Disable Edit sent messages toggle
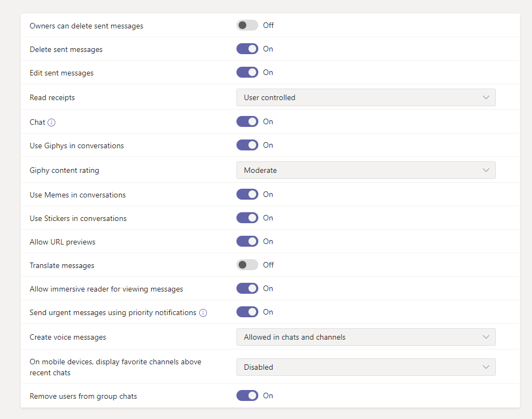Screen dimensions: 532x419 [x=247, y=72]
